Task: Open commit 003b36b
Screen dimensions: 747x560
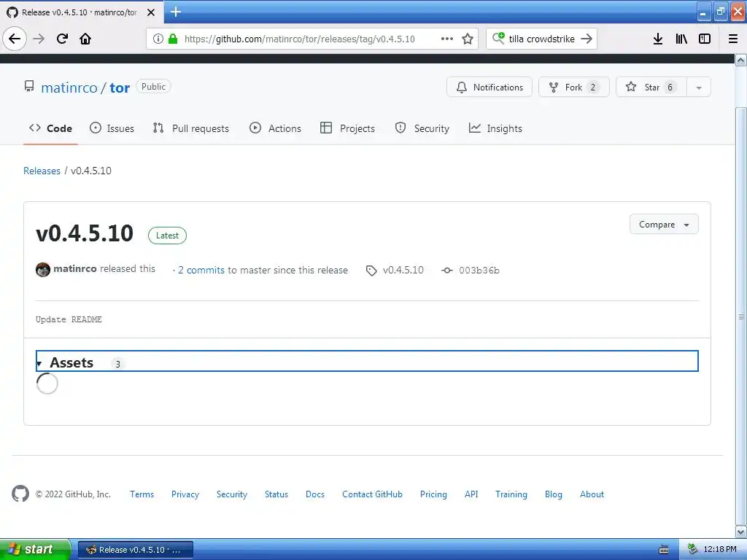Action: click(479, 271)
